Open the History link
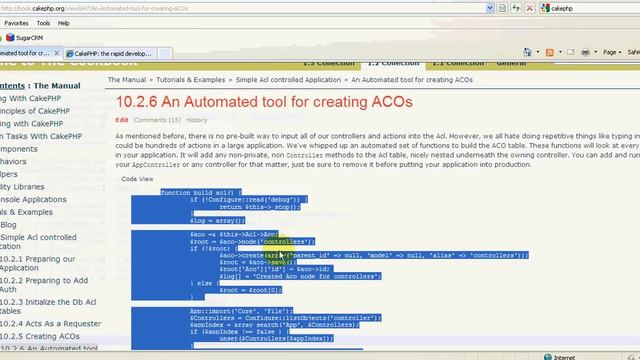640x360 pixels. pos(197,120)
